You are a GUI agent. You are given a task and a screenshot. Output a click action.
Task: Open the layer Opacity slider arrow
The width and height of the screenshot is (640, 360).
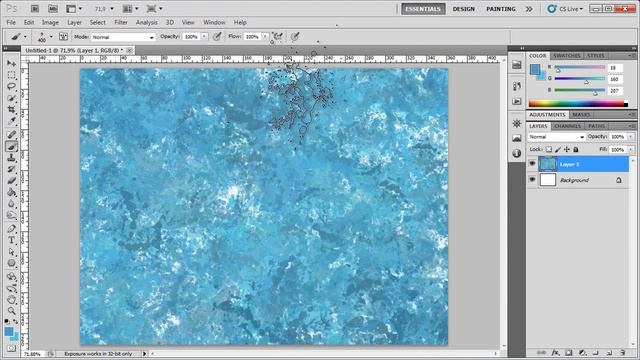pyautogui.click(x=631, y=137)
